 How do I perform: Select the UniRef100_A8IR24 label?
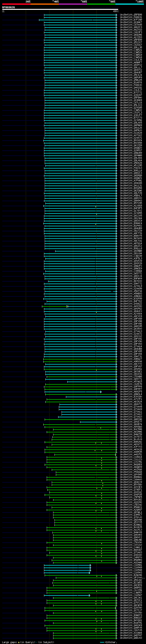[131, 402]
